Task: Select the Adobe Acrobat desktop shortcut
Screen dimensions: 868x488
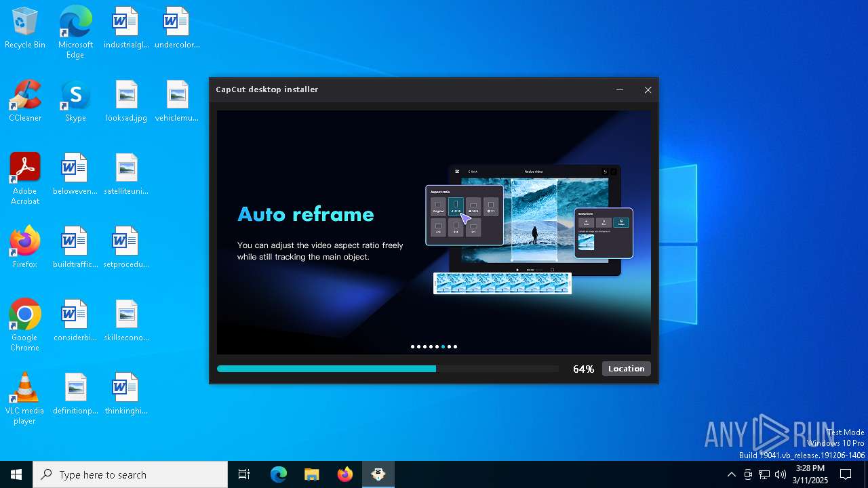Action: point(25,178)
